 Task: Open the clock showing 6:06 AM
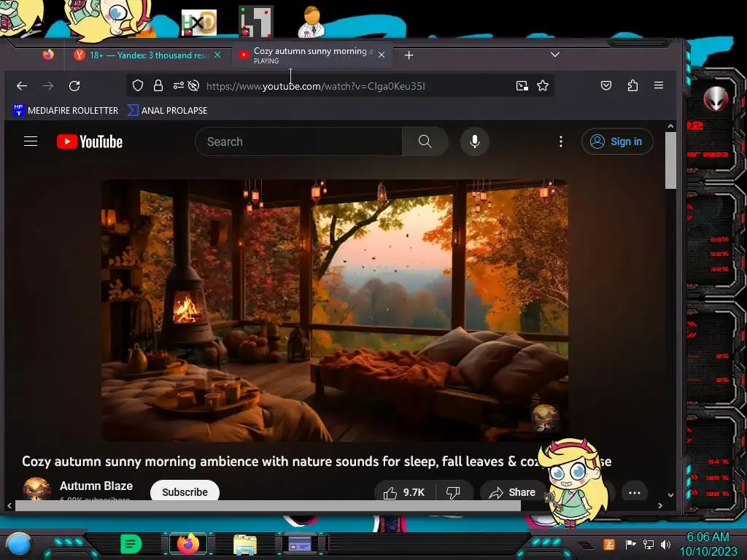click(x=708, y=544)
